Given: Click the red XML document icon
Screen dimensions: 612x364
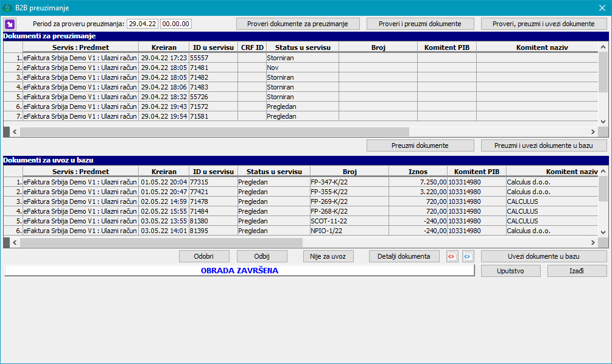Looking at the screenshot, I should click(451, 256).
